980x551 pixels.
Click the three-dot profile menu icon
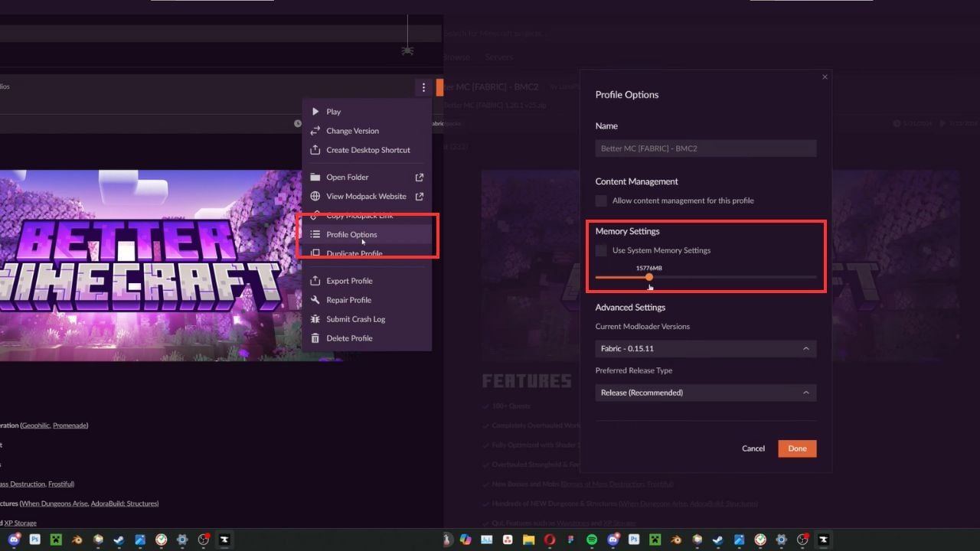(423, 87)
